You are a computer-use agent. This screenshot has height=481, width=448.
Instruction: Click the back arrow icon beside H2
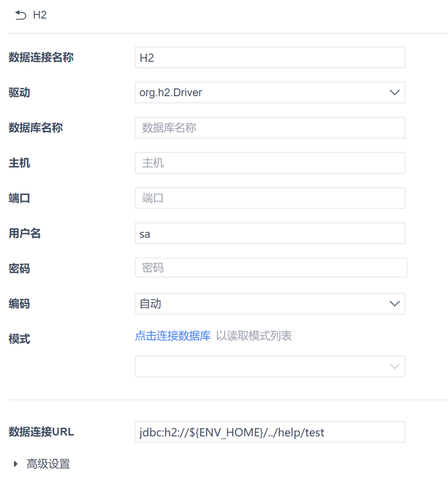point(20,15)
